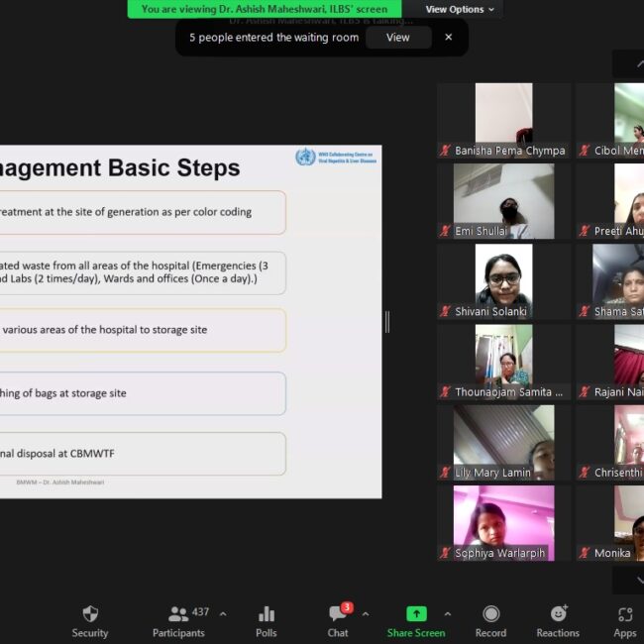Click the divider between slide and gallery

[386, 321]
